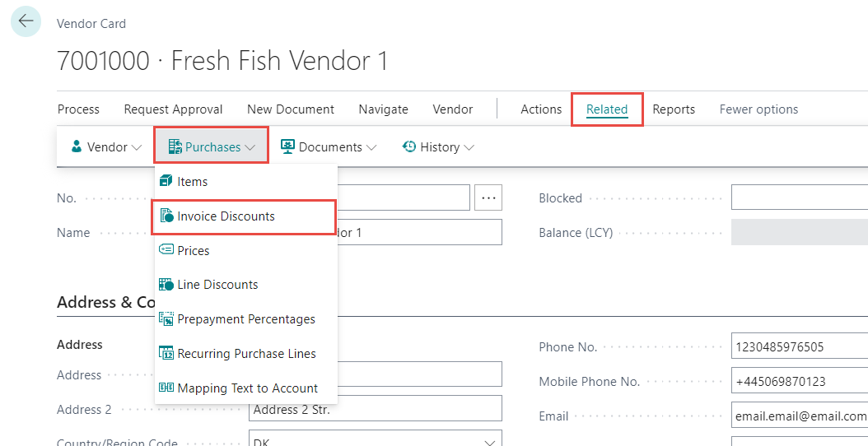Click the Prices tag icon

pos(166,250)
